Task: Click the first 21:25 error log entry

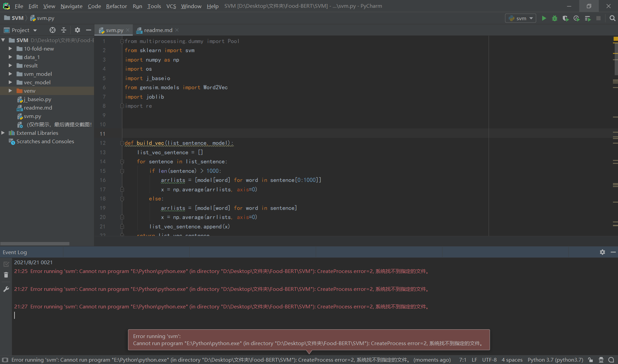Action: [x=222, y=271]
